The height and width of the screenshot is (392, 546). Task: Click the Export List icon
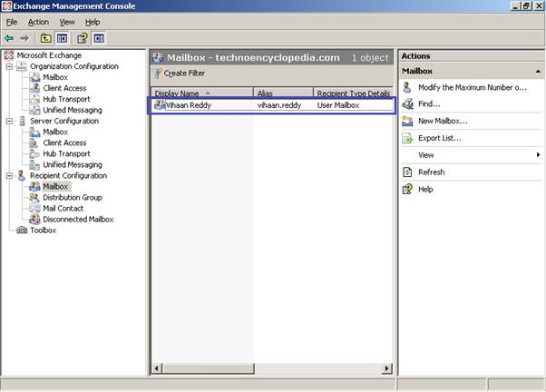coord(407,138)
